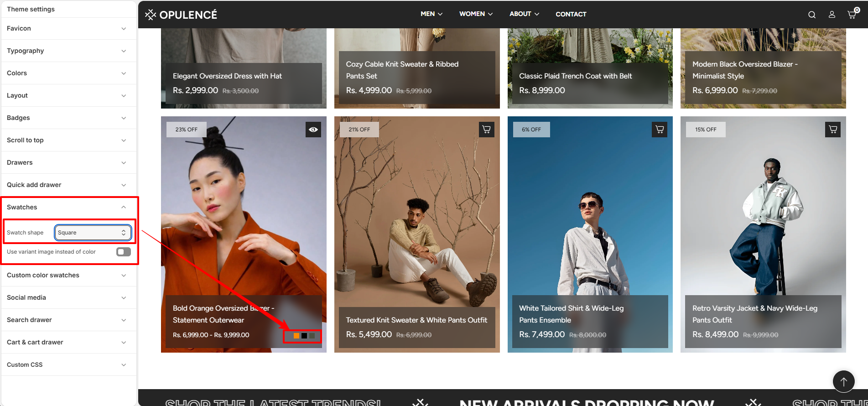Click the price Rs. 8,499.00
This screenshot has width=868, height=406.
pos(715,334)
